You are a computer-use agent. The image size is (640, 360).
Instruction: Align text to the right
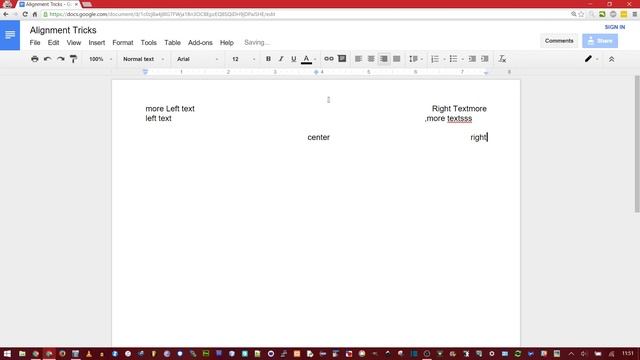tap(384, 59)
